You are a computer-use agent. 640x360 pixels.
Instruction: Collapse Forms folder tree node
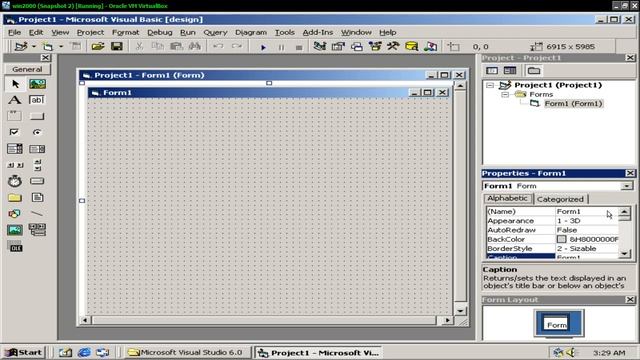[505, 94]
